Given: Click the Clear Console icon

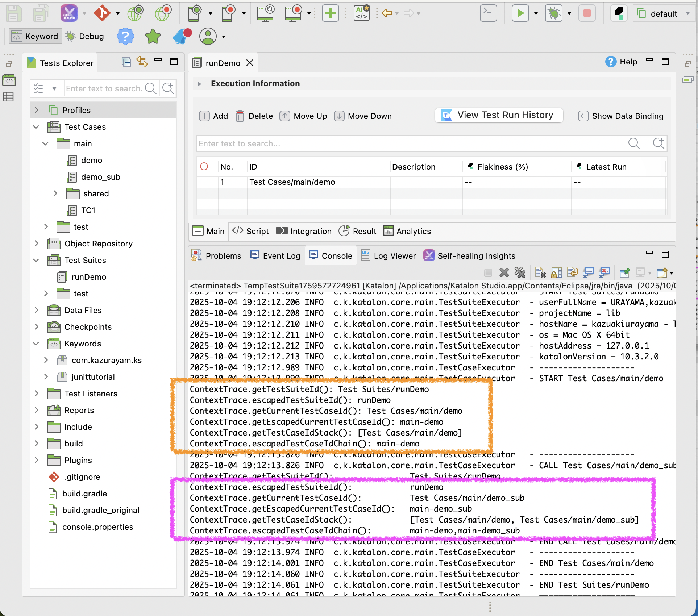Looking at the screenshot, I should pos(540,272).
